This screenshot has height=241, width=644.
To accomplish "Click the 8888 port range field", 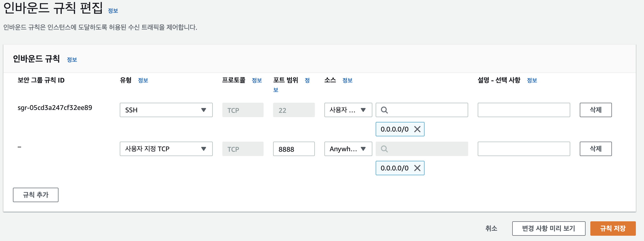I will (294, 149).
